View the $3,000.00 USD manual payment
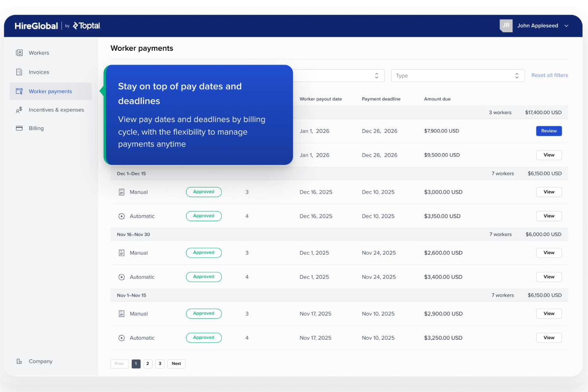Viewport: 588px width, 392px height. pos(549,192)
